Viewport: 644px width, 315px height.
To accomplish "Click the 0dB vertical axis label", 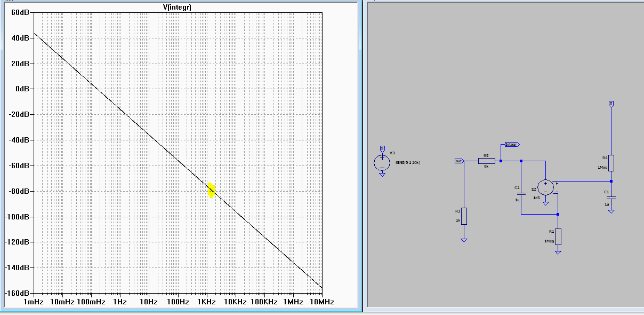I will (22, 89).
